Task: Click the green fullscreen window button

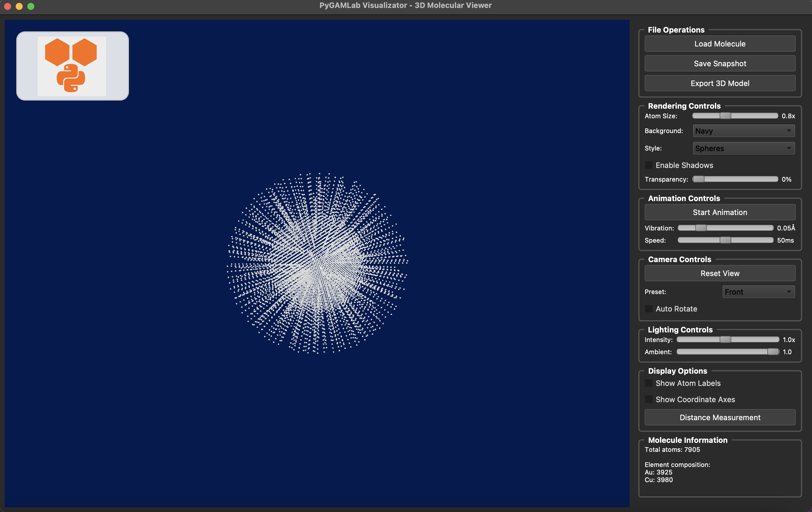Action: [x=31, y=6]
